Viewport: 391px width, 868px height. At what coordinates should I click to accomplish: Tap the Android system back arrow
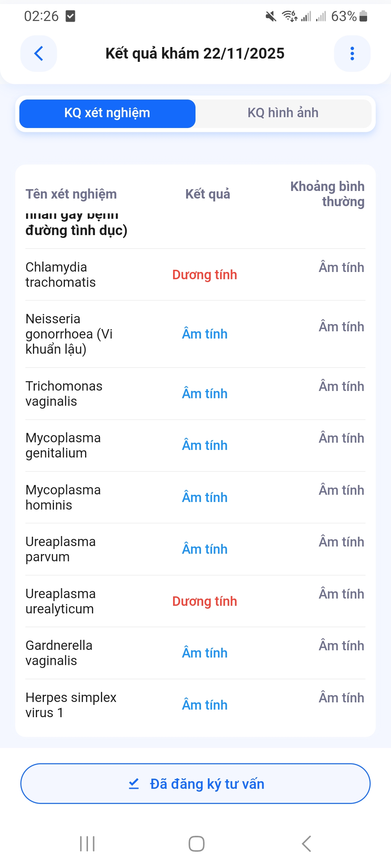(x=306, y=844)
